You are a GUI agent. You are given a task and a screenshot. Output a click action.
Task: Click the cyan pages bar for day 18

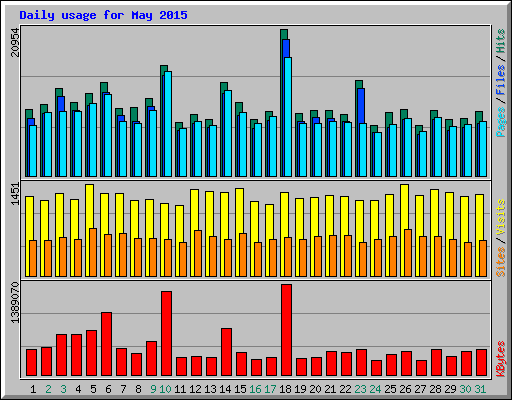tap(288, 117)
